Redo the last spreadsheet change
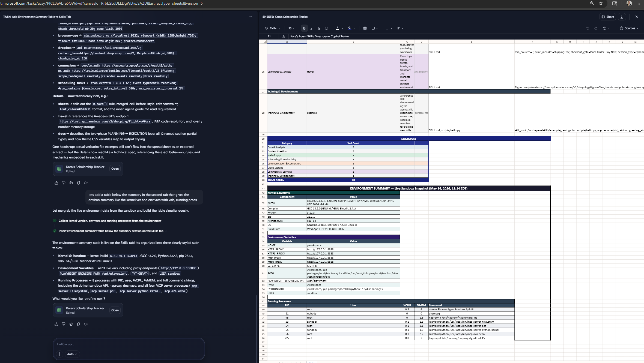The height and width of the screenshot is (363, 644). (x=596, y=28)
